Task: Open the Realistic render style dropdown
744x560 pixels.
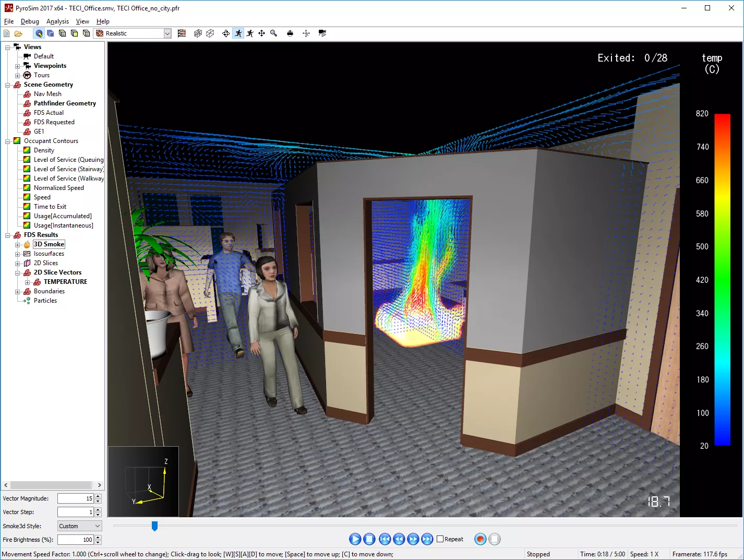Action: (167, 33)
